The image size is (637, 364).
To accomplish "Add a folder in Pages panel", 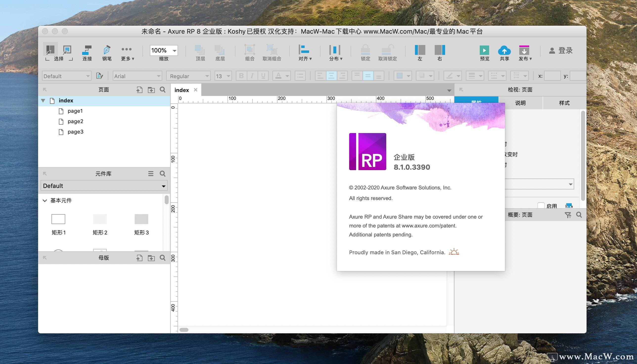I will click(x=151, y=90).
